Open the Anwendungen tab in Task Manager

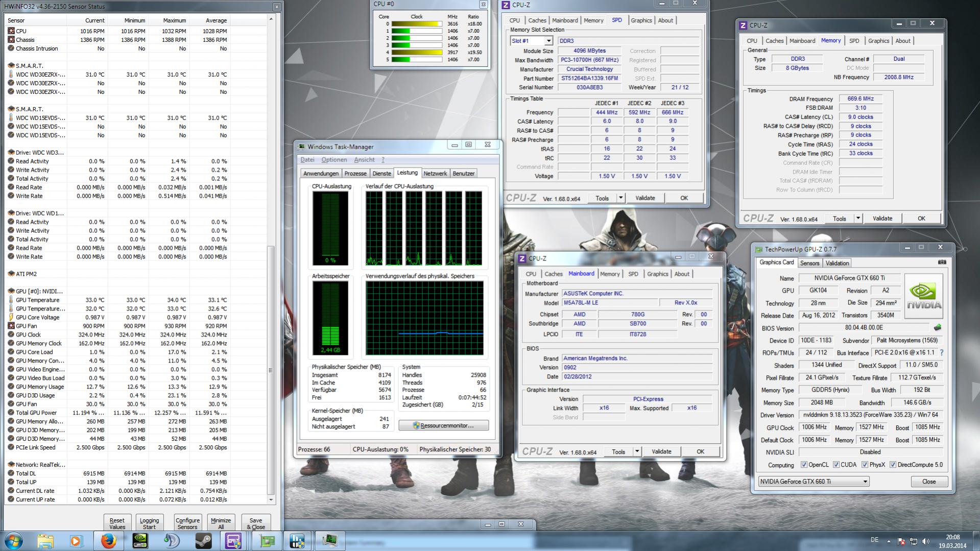pyautogui.click(x=321, y=174)
